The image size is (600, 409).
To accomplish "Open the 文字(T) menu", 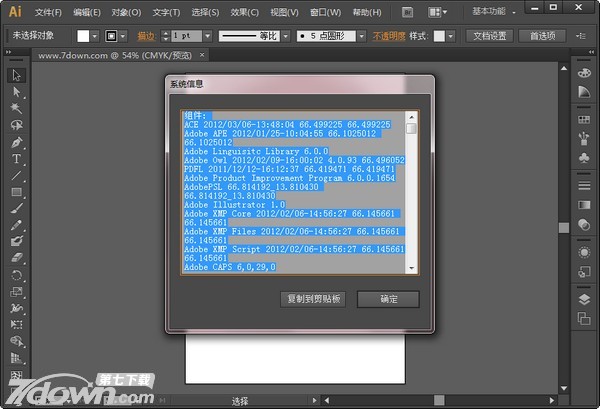I will coord(166,13).
